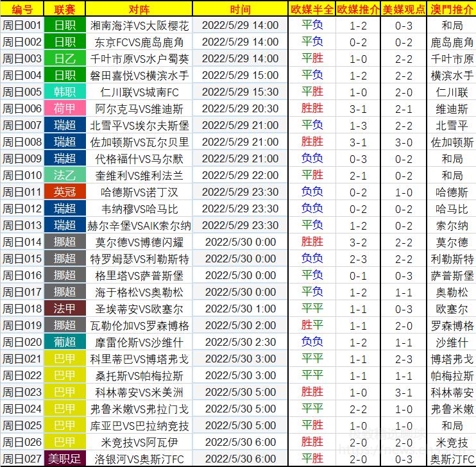Screen dimensions: 476x467
Task: Click the match 韦纳穆VS哈马比
Action: coord(139,209)
